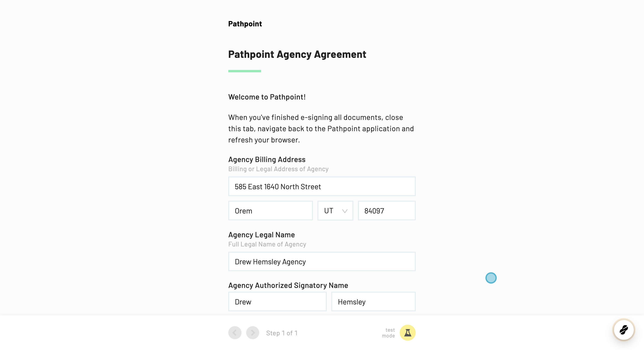Click the Drew Hemsley Agency name field
Screen dimensions: 644x350
pyautogui.click(x=322, y=262)
